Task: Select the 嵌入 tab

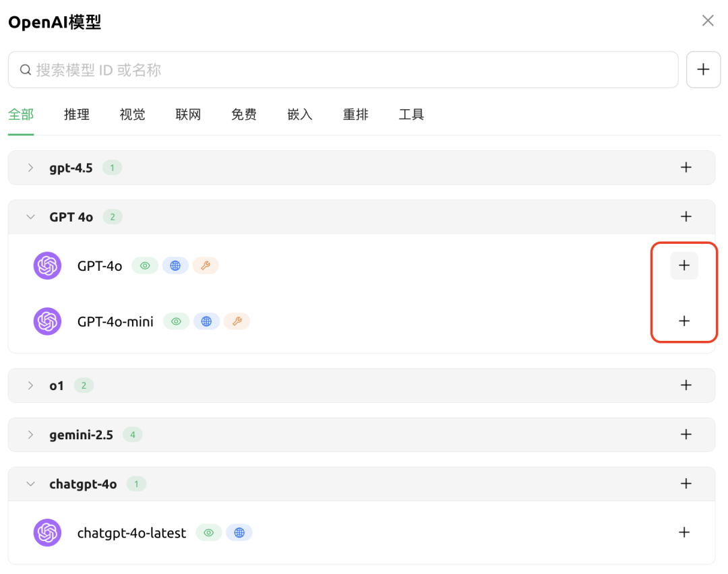Action: click(299, 114)
